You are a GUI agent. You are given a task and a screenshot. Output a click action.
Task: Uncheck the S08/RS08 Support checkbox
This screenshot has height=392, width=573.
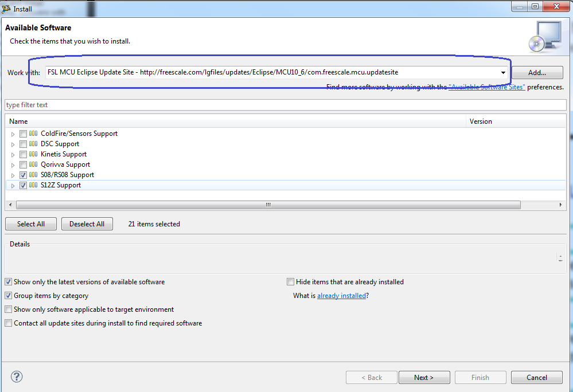(x=23, y=175)
